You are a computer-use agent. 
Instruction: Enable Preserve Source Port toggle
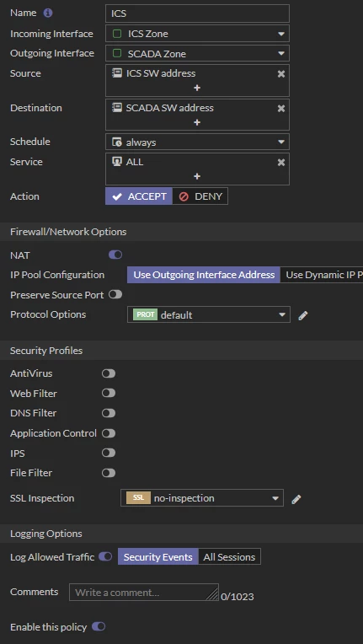(x=115, y=294)
